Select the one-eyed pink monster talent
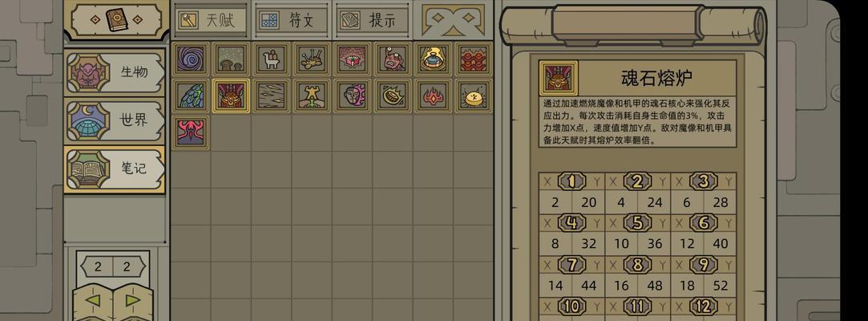 pos(393,59)
